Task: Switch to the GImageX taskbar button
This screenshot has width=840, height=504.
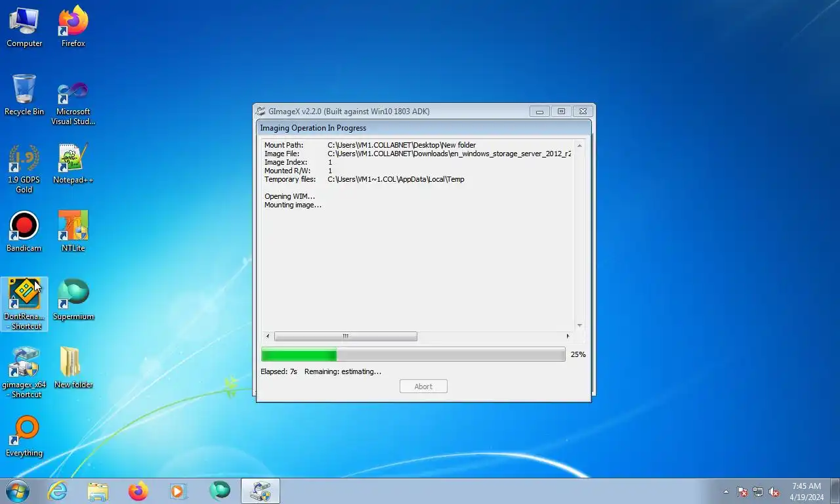Action: click(261, 491)
